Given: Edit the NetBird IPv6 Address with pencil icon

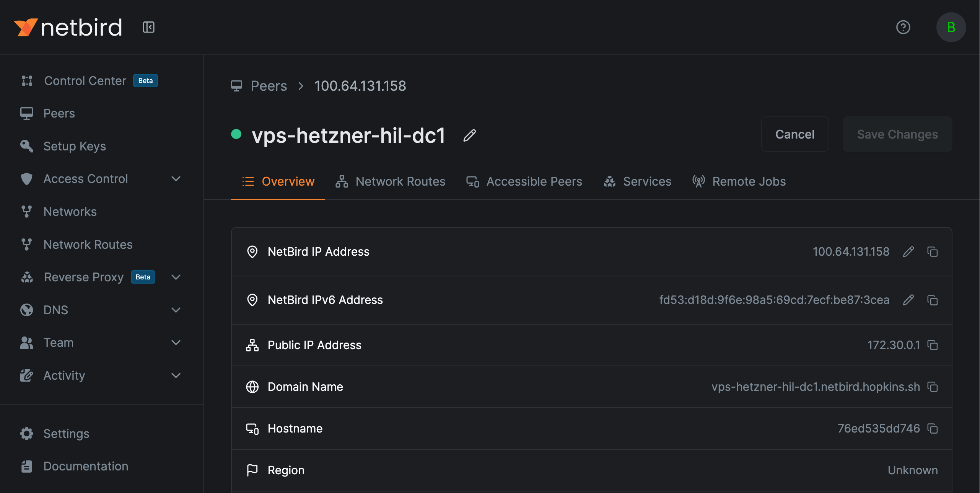Looking at the screenshot, I should click(908, 300).
